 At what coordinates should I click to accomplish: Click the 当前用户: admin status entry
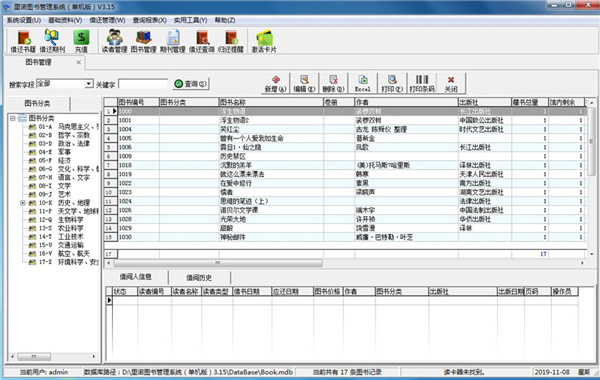[x=44, y=372]
